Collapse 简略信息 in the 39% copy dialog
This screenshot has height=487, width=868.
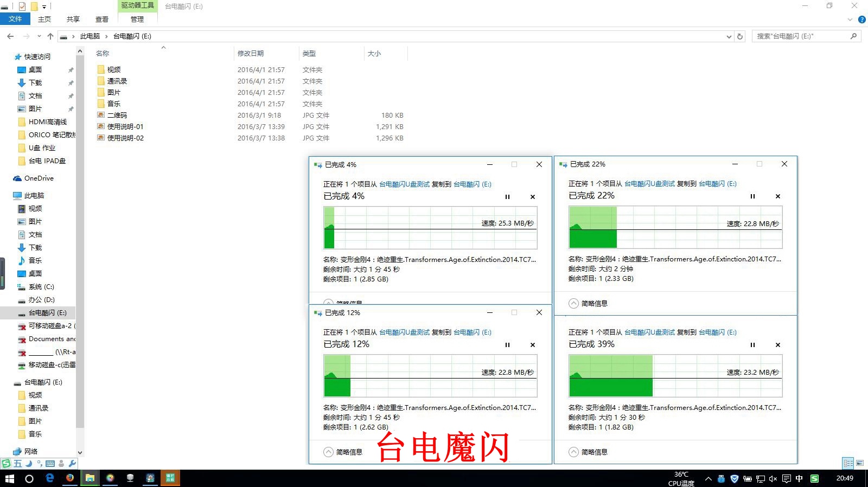pos(588,452)
